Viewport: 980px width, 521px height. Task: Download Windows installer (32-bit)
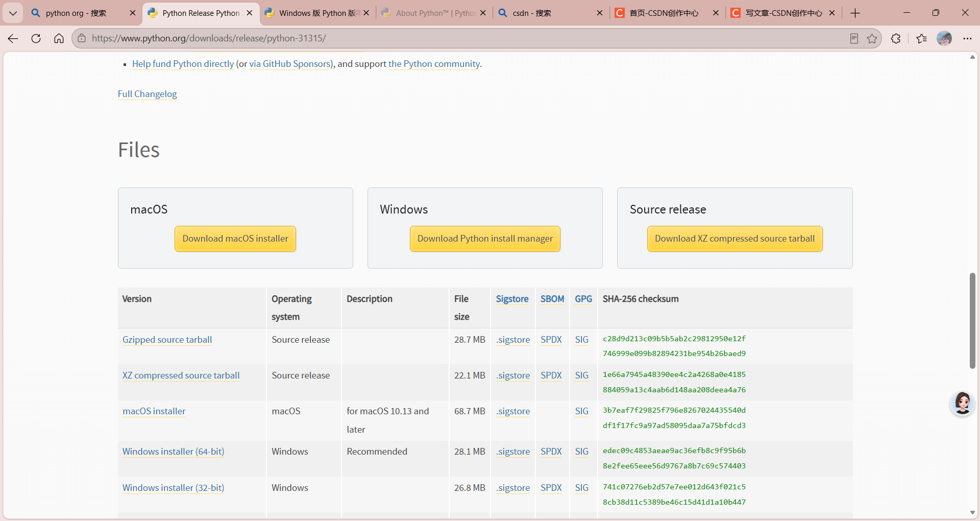173,488
